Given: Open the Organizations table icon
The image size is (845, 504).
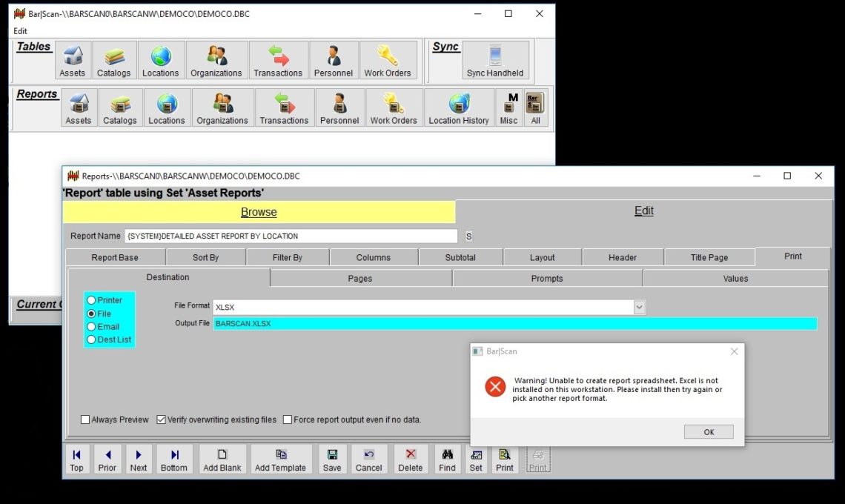Looking at the screenshot, I should 216,60.
